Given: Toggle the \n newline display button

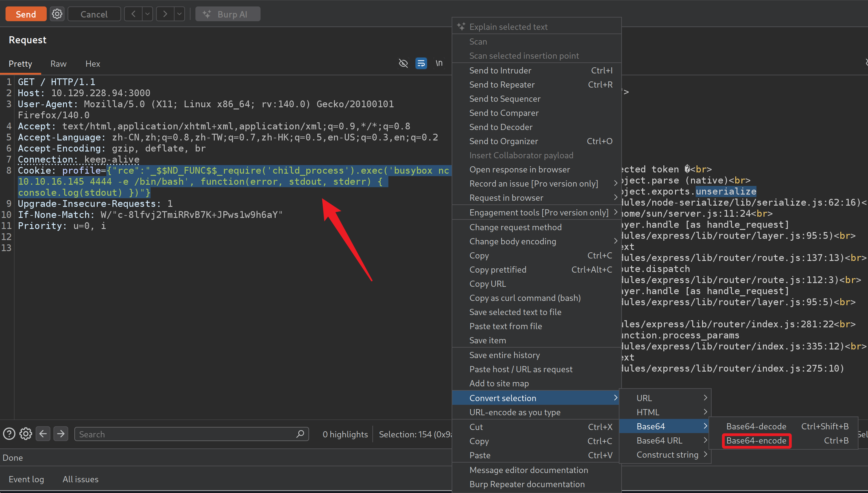Looking at the screenshot, I should coord(439,63).
